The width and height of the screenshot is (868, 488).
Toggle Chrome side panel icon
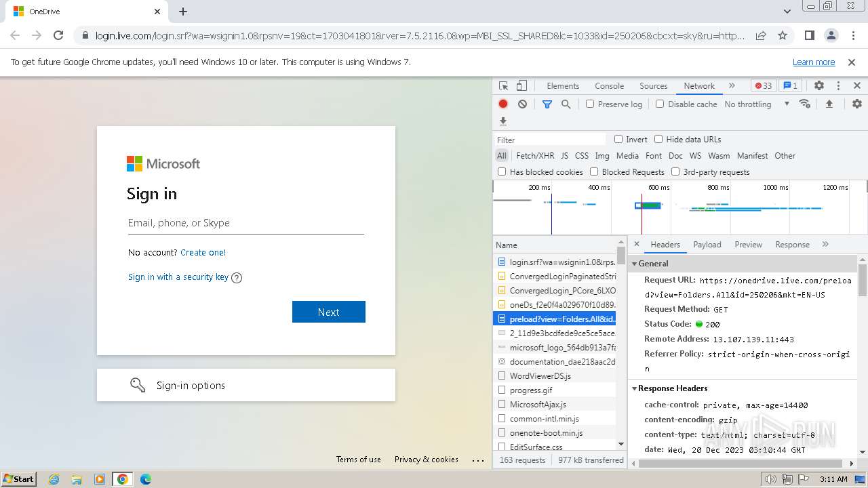pyautogui.click(x=810, y=35)
